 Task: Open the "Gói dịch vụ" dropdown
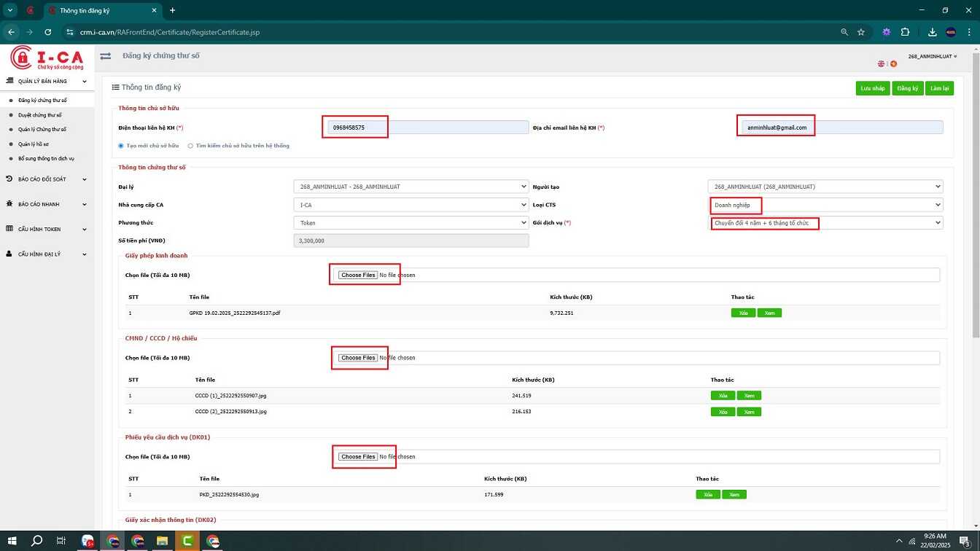pos(825,223)
